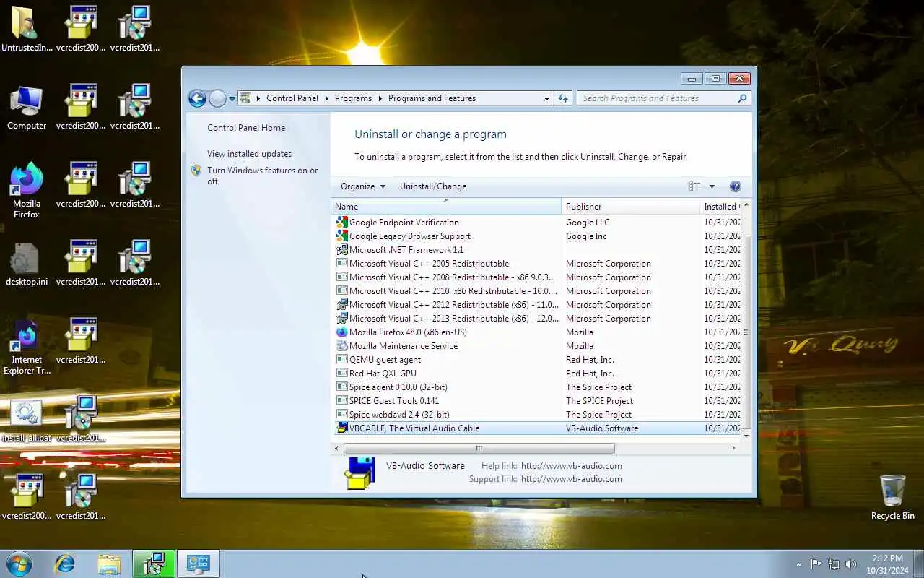This screenshot has width=924, height=578.
Task: Open the More view options arrow
Action: (712, 186)
